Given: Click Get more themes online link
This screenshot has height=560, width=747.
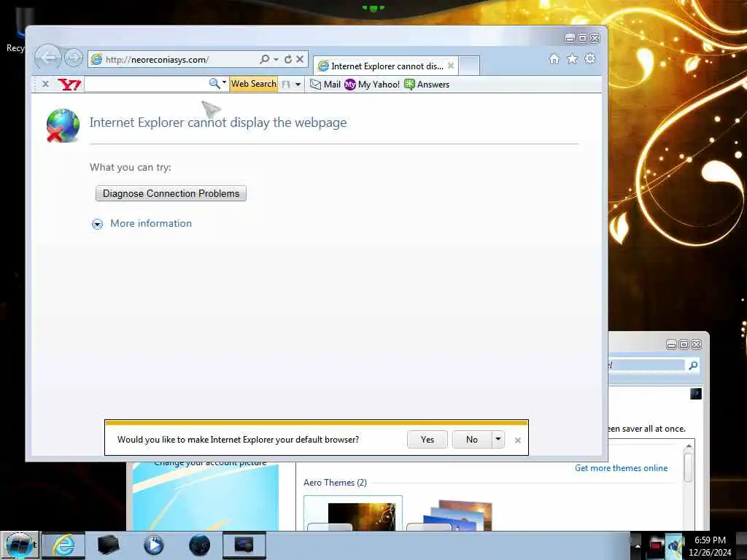Looking at the screenshot, I should (622, 468).
